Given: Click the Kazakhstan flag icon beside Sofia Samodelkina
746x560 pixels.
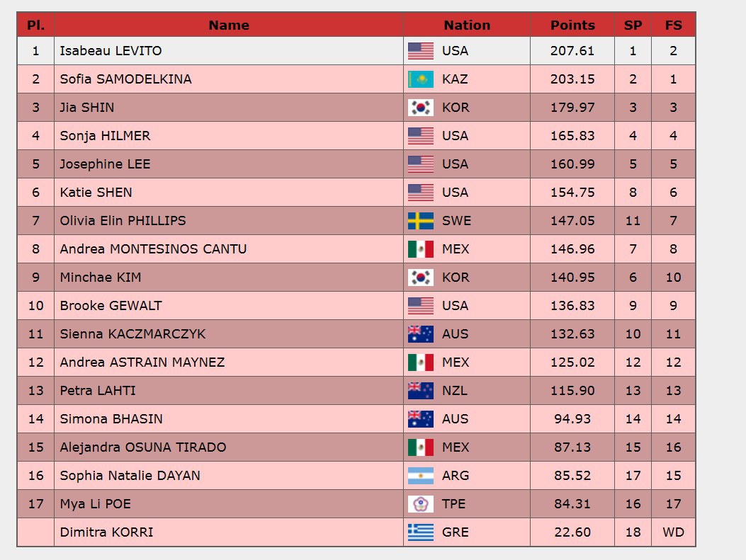Looking at the screenshot, I should (x=420, y=79).
